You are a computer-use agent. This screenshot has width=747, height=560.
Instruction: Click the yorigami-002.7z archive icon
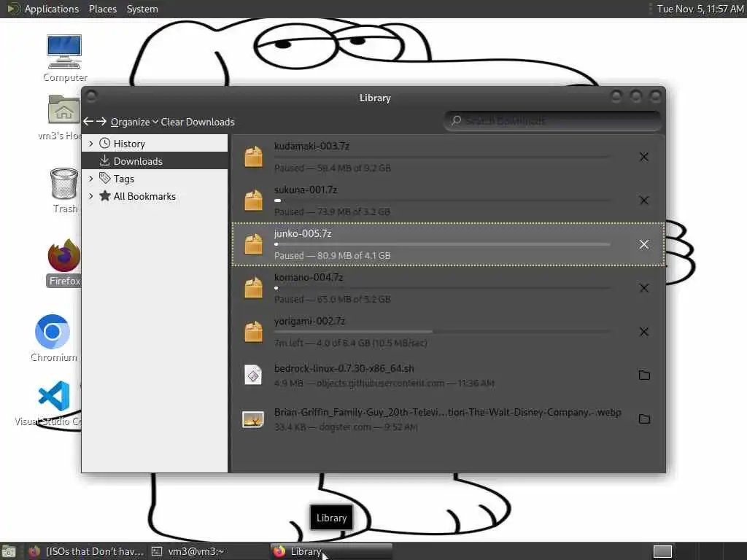[253, 332]
